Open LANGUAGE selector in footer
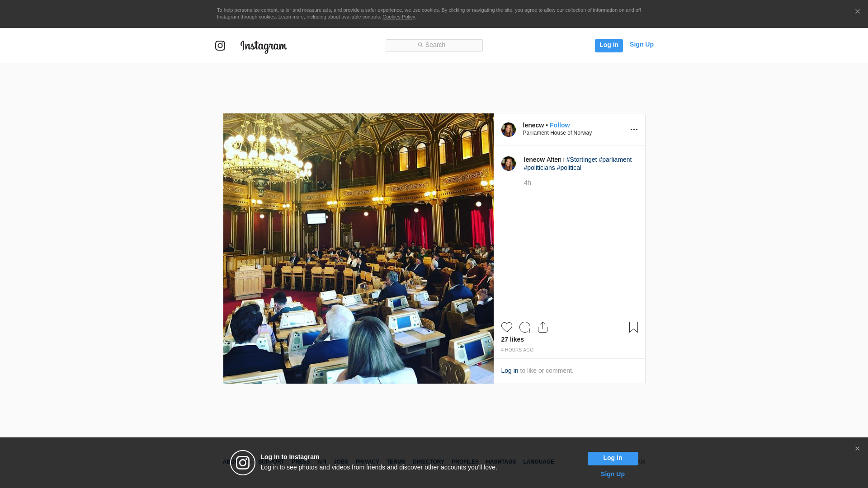The width and height of the screenshot is (868, 488). pos(538,462)
